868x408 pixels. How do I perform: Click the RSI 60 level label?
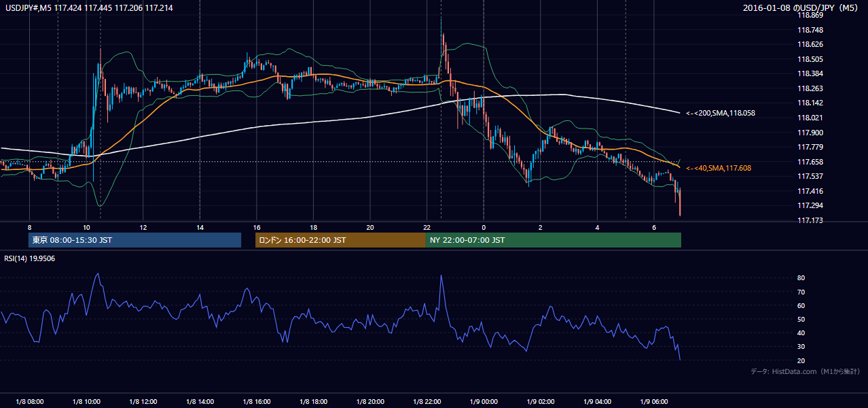pos(801,305)
